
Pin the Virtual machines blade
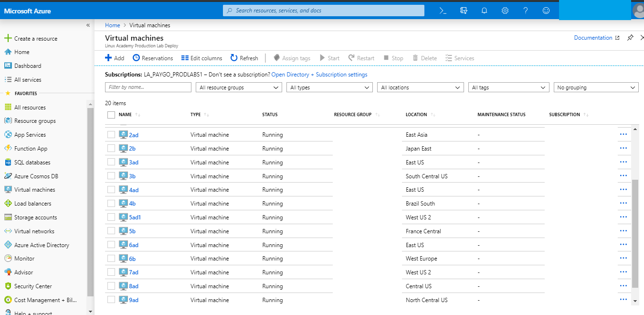(630, 38)
